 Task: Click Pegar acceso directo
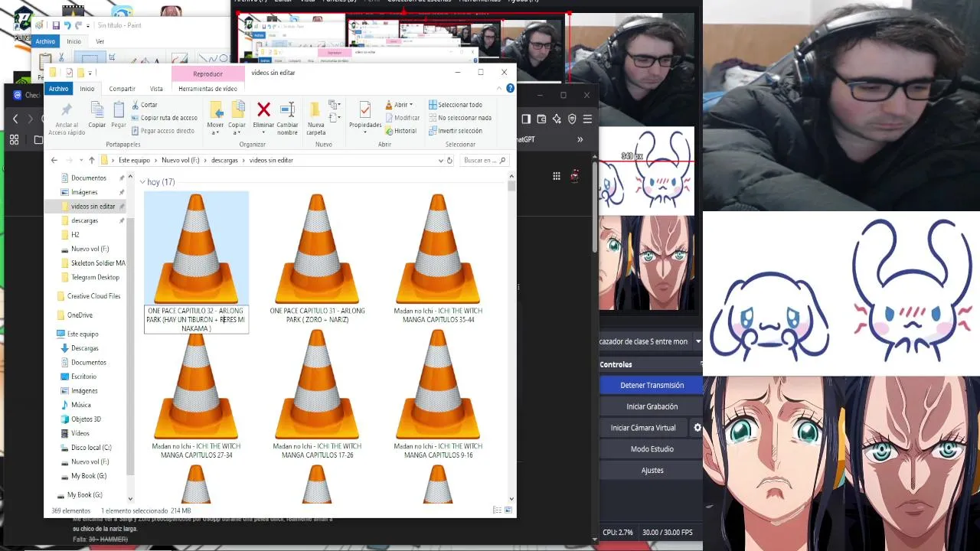(x=162, y=131)
